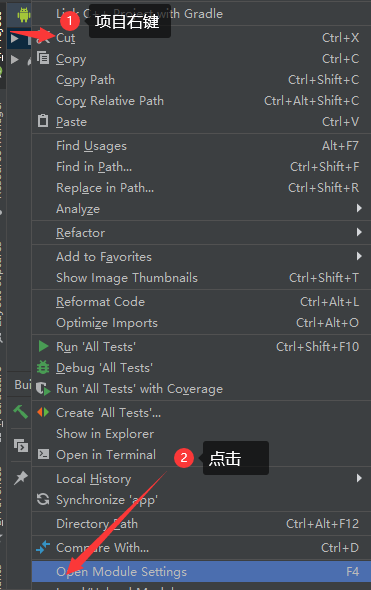
Task: Click the green Android project icon
Action: point(24,15)
